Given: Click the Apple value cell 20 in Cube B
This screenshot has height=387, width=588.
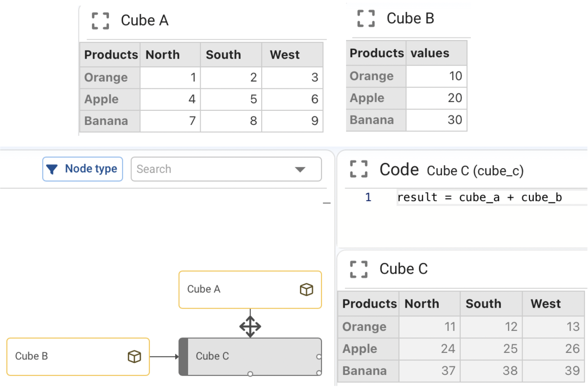Looking at the screenshot, I should tap(436, 98).
